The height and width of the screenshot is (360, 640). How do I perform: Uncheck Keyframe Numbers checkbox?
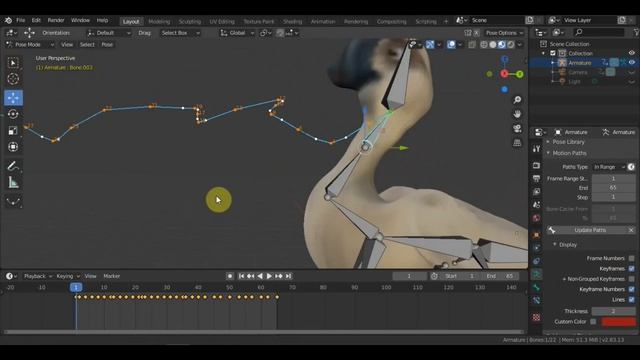pyautogui.click(x=631, y=289)
